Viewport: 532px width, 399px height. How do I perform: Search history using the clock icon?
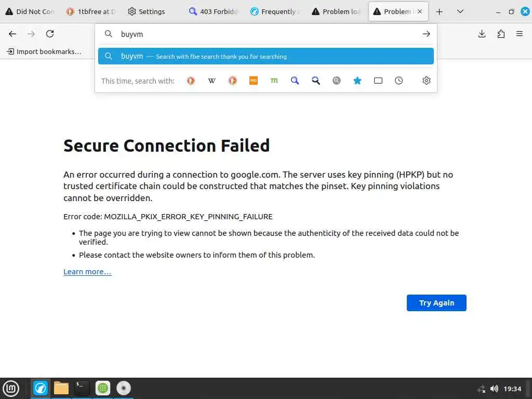(x=399, y=81)
